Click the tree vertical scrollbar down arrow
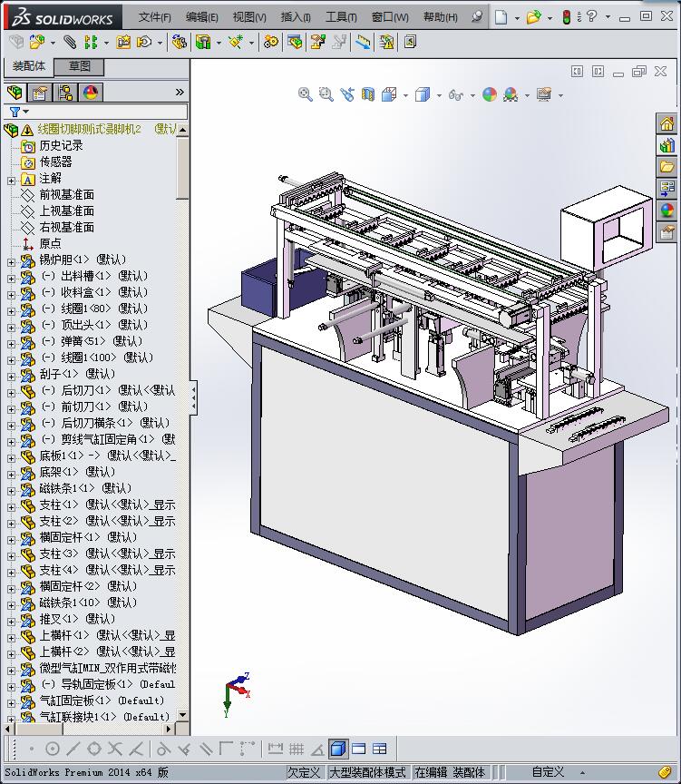Screen dimensions: 681x784 pos(182,715)
